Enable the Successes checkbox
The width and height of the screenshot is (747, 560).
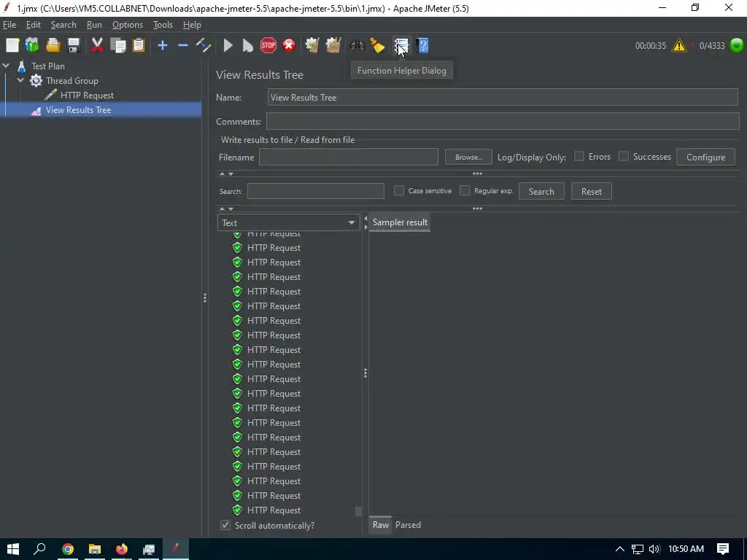click(623, 156)
